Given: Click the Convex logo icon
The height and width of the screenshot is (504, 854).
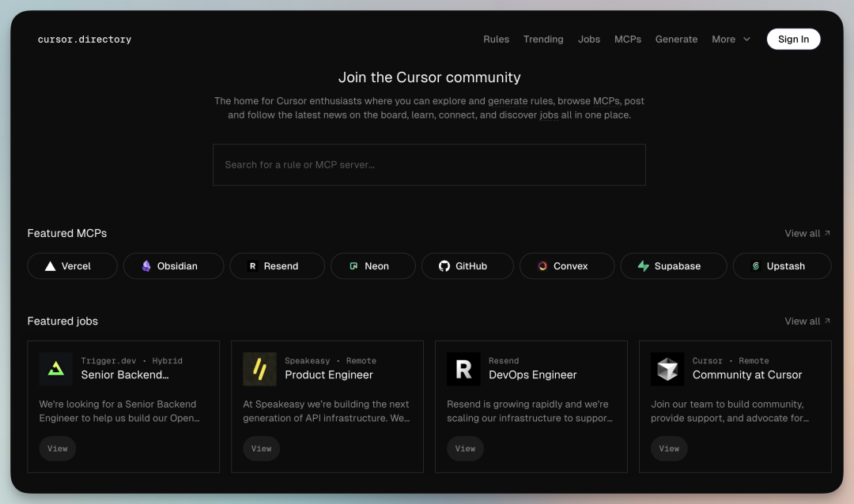Looking at the screenshot, I should coord(542,266).
